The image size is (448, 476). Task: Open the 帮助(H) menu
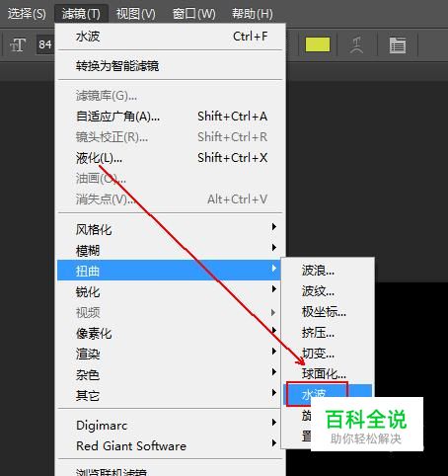pyautogui.click(x=253, y=14)
